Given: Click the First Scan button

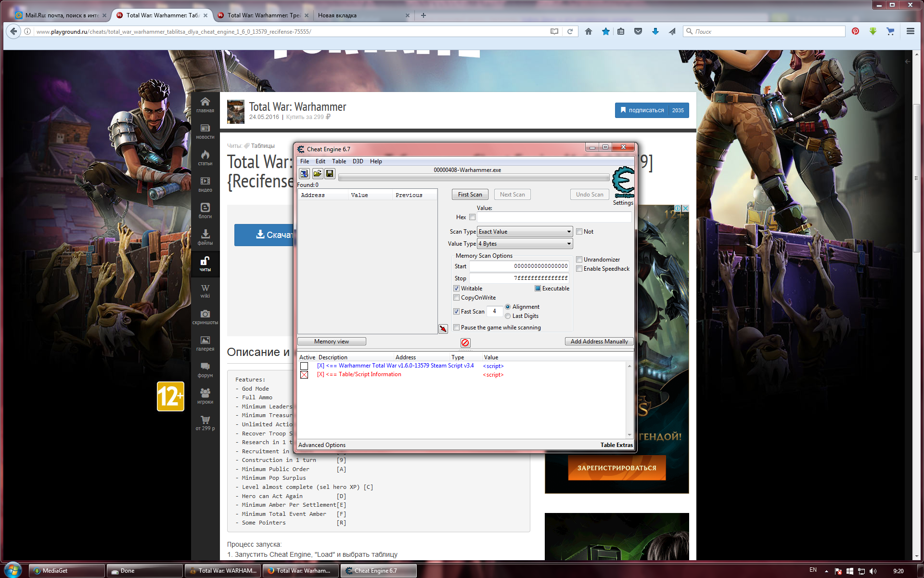Looking at the screenshot, I should [x=470, y=195].
